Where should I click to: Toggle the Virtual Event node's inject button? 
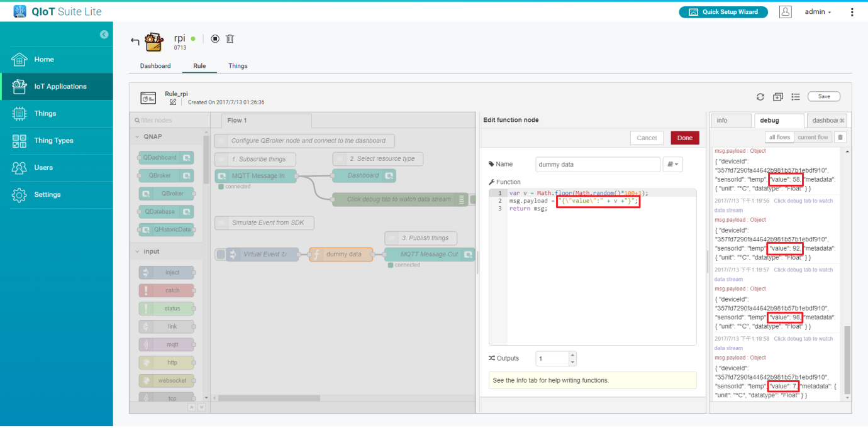pyautogui.click(x=220, y=255)
